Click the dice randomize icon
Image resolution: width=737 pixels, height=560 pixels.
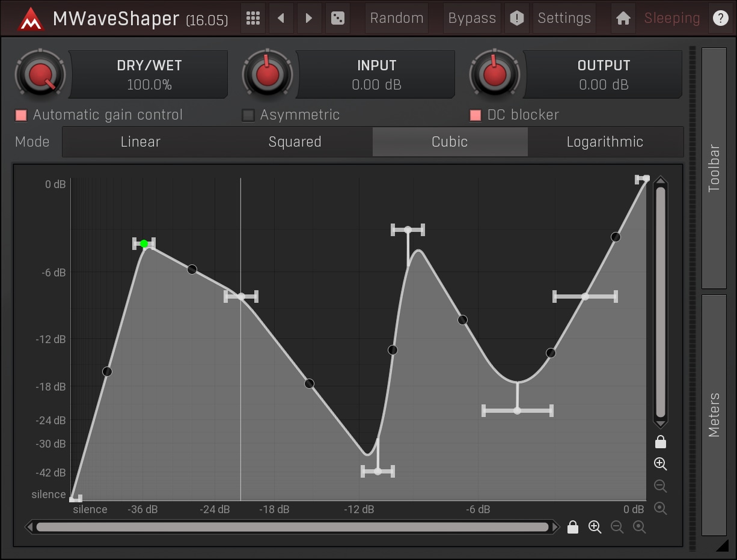338,18
